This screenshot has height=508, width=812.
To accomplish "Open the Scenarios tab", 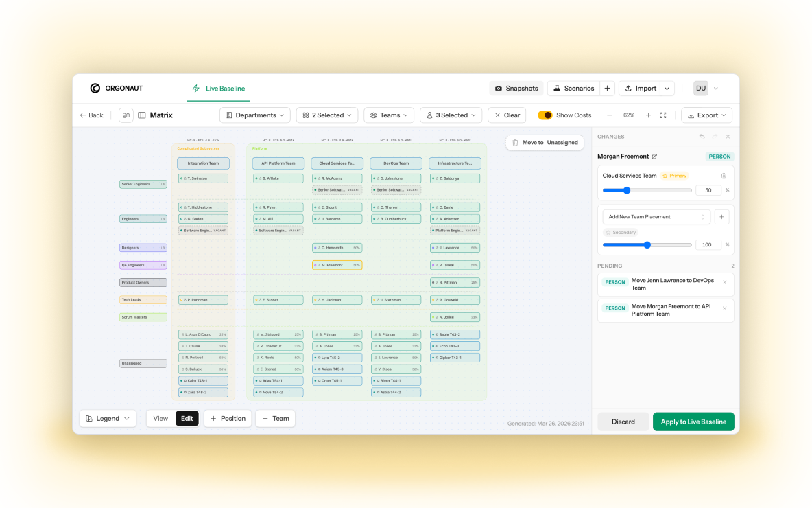I will tap(573, 89).
